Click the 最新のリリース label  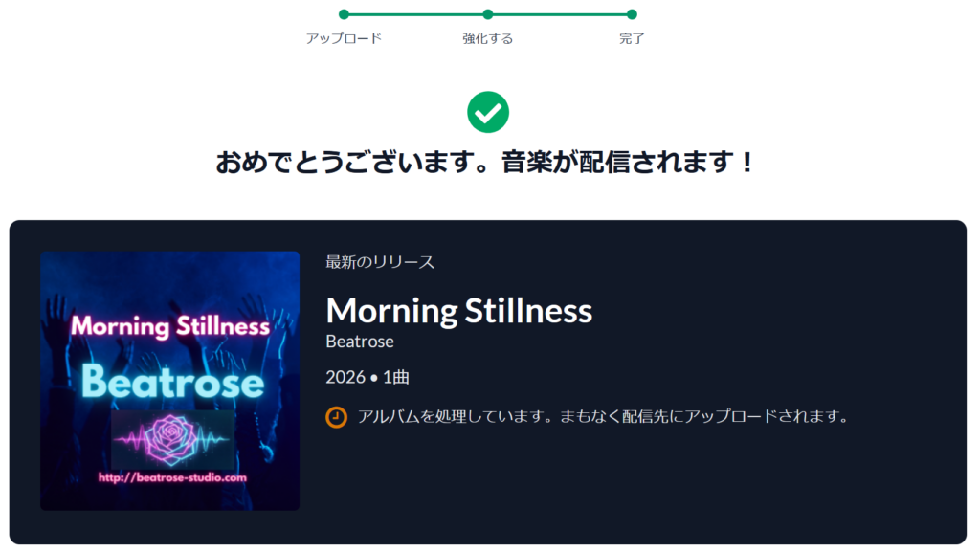tap(380, 262)
